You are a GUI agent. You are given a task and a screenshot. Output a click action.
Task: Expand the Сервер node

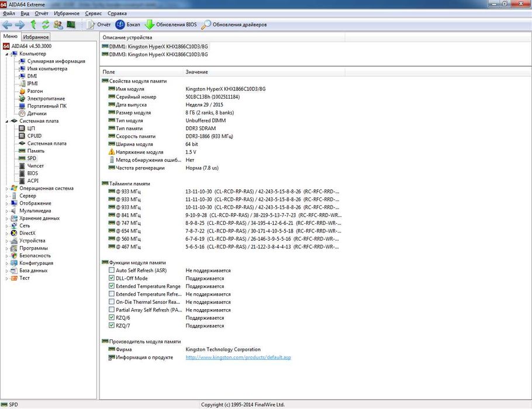click(7, 196)
